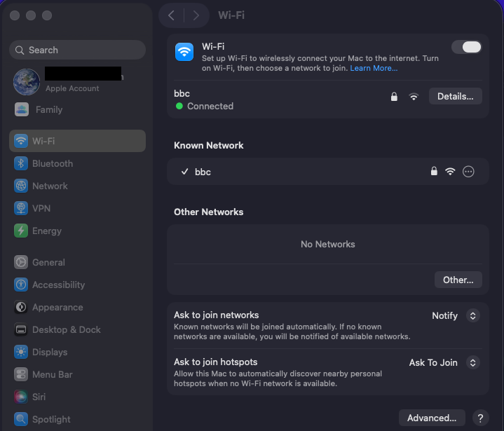Click the Other Networks heading

(x=209, y=212)
